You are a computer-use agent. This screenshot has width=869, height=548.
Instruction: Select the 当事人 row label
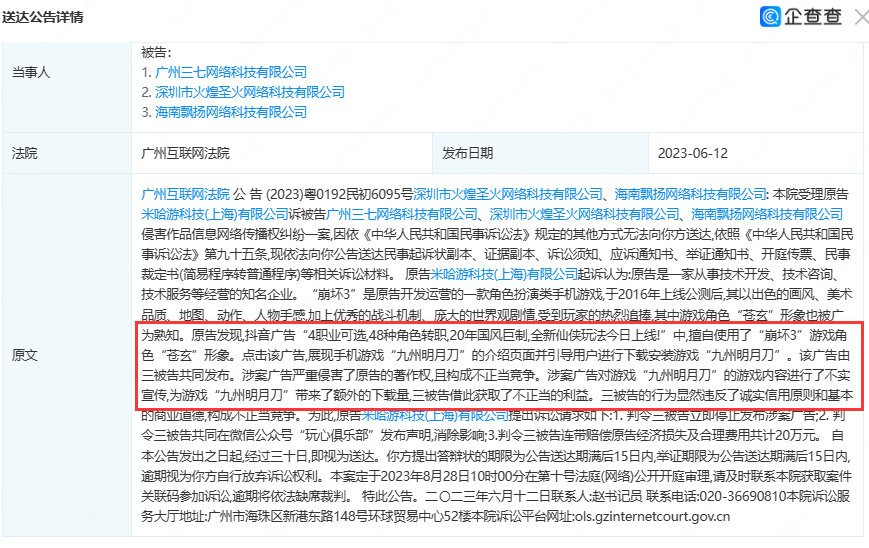30,73
